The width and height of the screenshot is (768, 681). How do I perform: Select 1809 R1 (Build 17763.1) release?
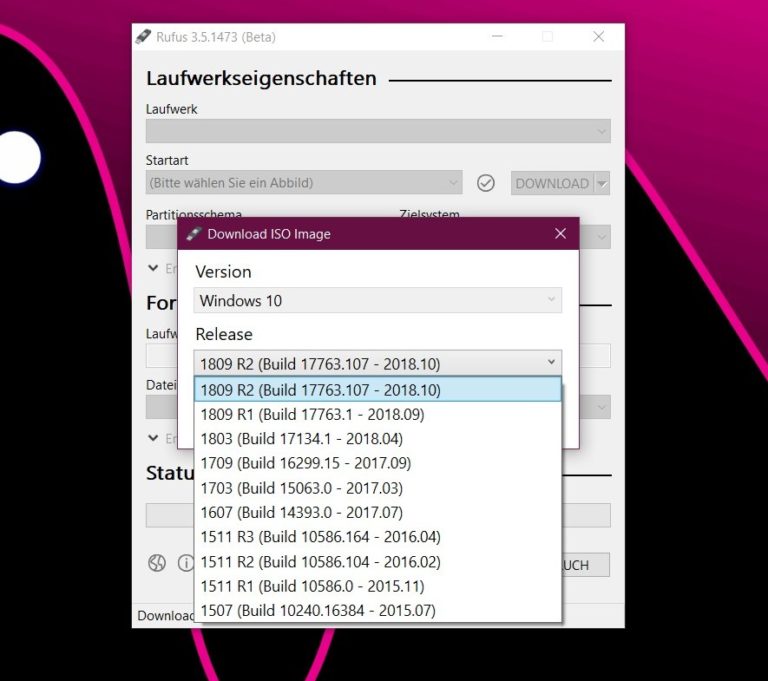[378, 414]
